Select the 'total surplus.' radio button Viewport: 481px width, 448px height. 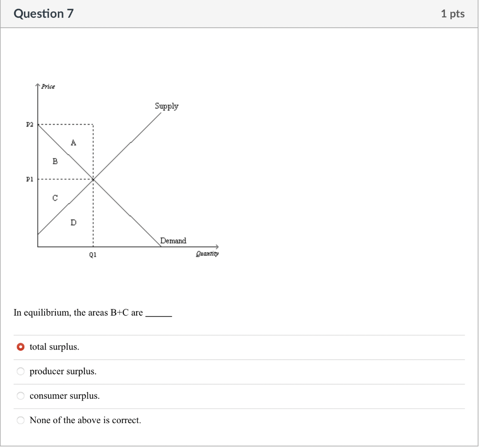[x=21, y=347]
